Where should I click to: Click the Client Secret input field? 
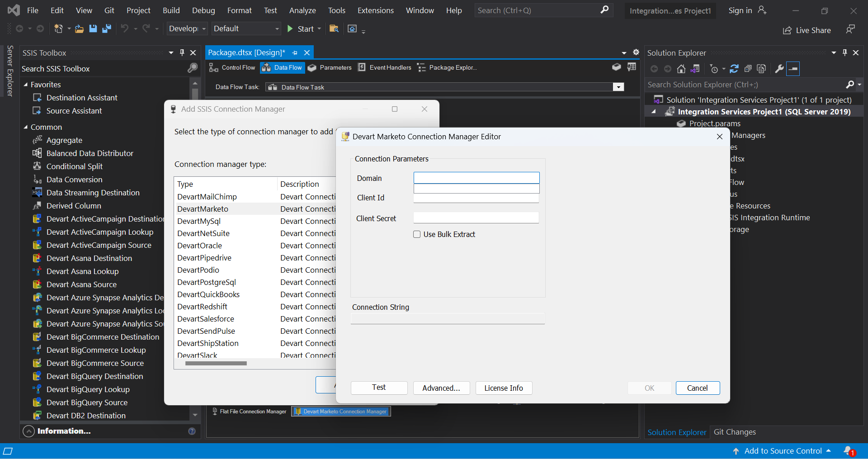click(x=476, y=218)
